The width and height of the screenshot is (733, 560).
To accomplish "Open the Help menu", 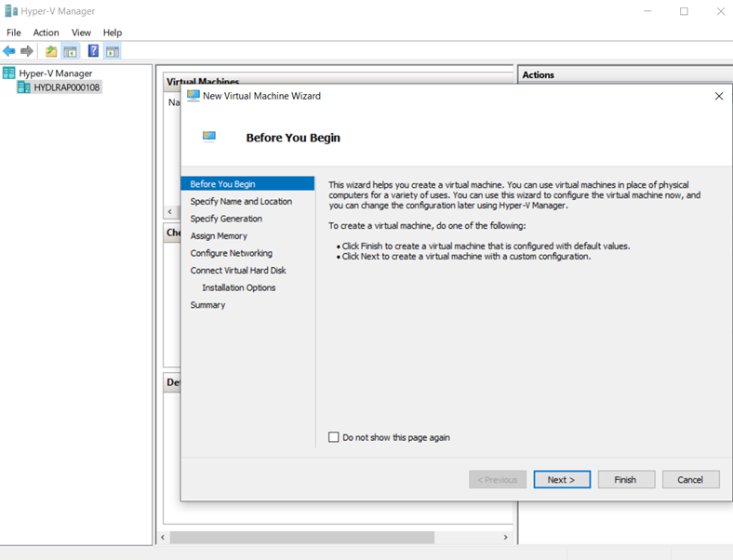I will coord(113,33).
